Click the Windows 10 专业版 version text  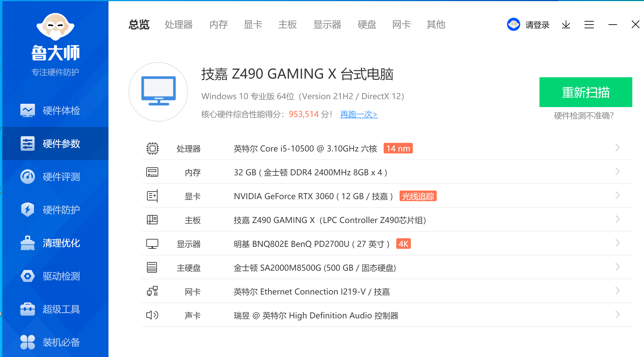(303, 96)
